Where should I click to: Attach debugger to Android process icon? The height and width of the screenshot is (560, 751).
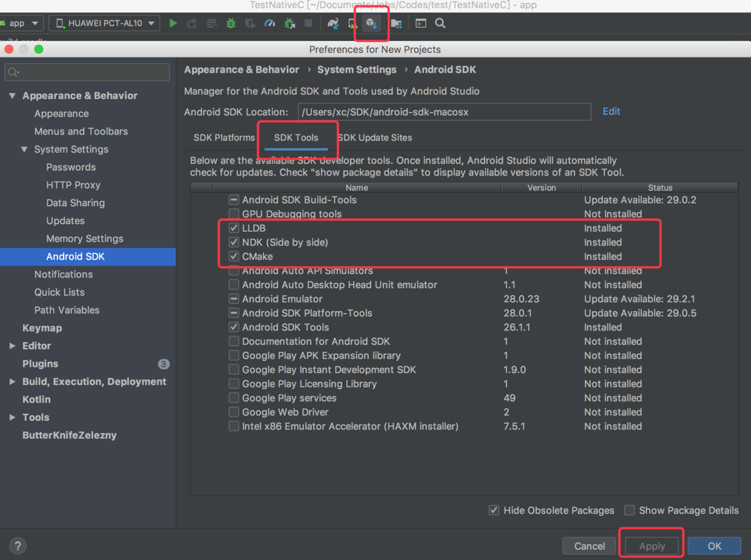coord(289,24)
